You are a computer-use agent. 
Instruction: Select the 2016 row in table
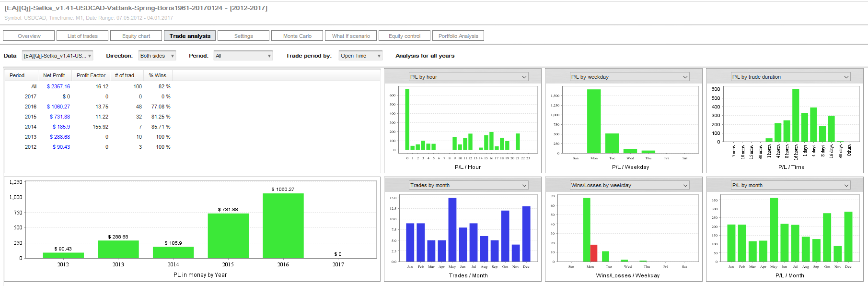[89, 107]
